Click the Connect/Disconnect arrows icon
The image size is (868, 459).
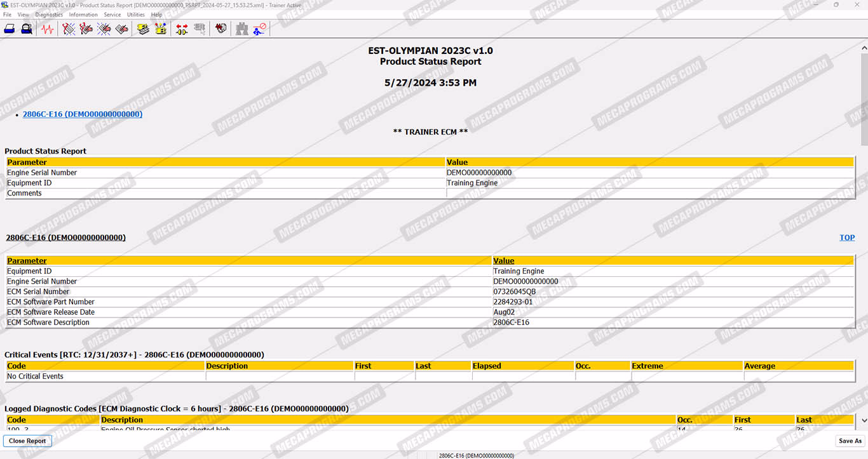click(x=182, y=29)
